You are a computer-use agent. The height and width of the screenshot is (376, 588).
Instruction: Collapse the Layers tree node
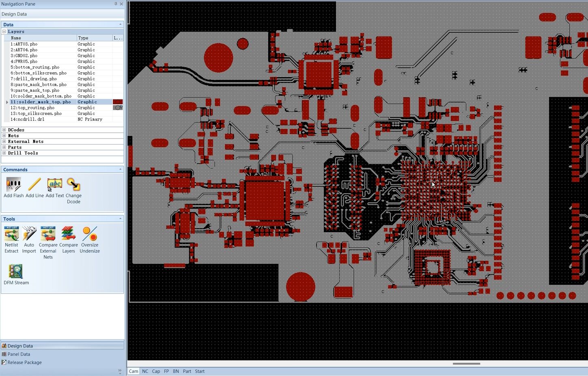4,31
